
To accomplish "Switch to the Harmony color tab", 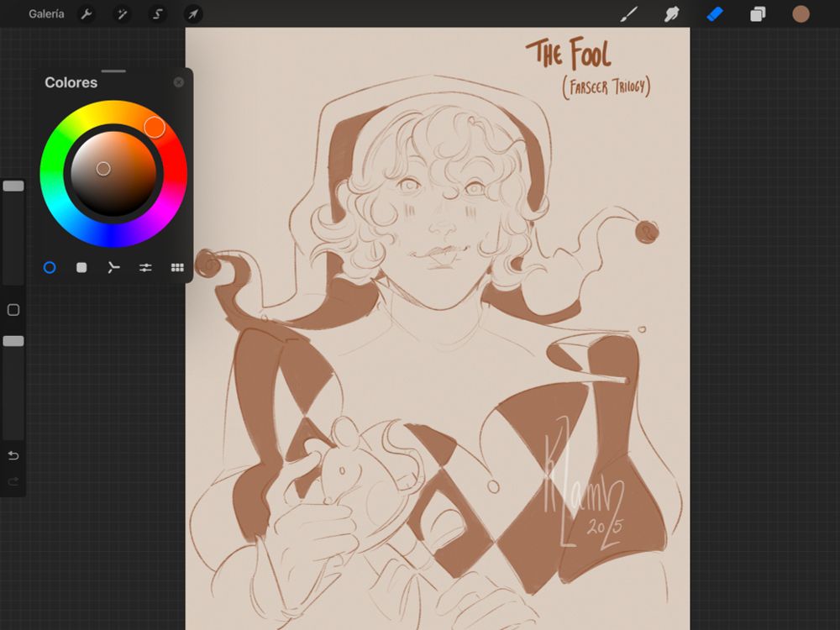I will point(113,267).
